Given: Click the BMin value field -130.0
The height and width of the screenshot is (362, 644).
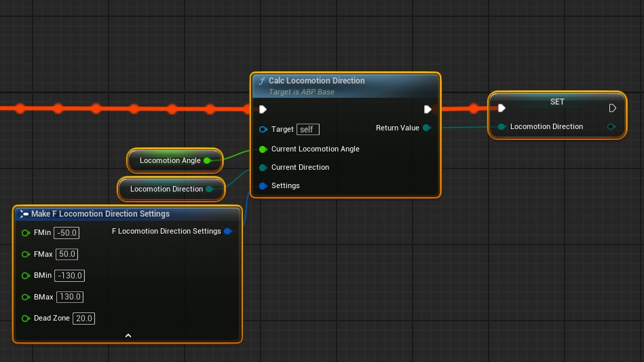Looking at the screenshot, I should tap(69, 276).
